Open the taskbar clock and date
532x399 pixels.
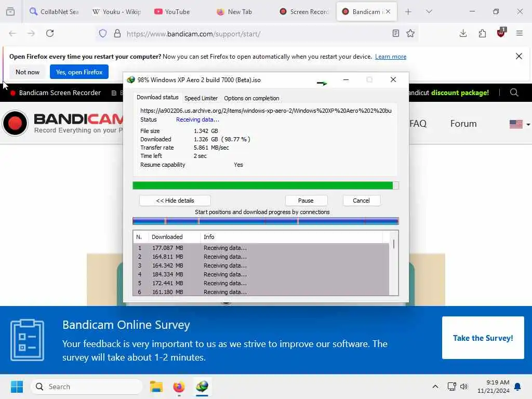coord(494,387)
